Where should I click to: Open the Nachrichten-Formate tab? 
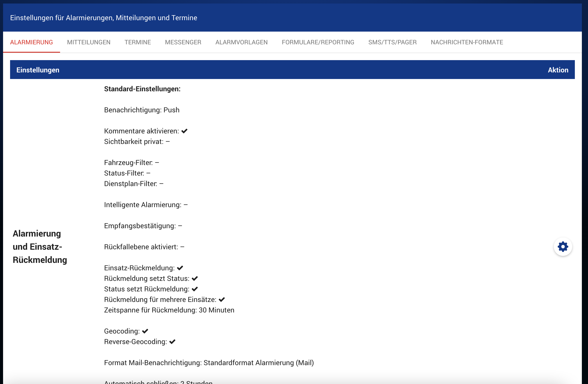click(x=467, y=42)
